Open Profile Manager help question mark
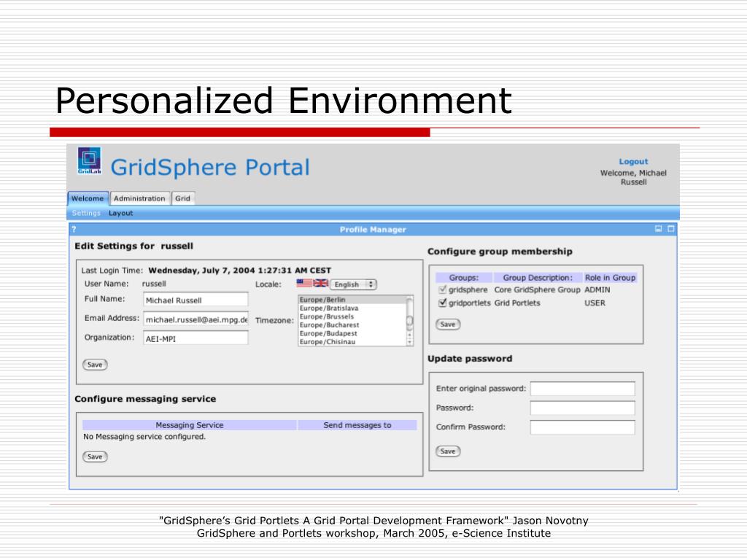Screen dimensions: 747x560 (x=74, y=230)
